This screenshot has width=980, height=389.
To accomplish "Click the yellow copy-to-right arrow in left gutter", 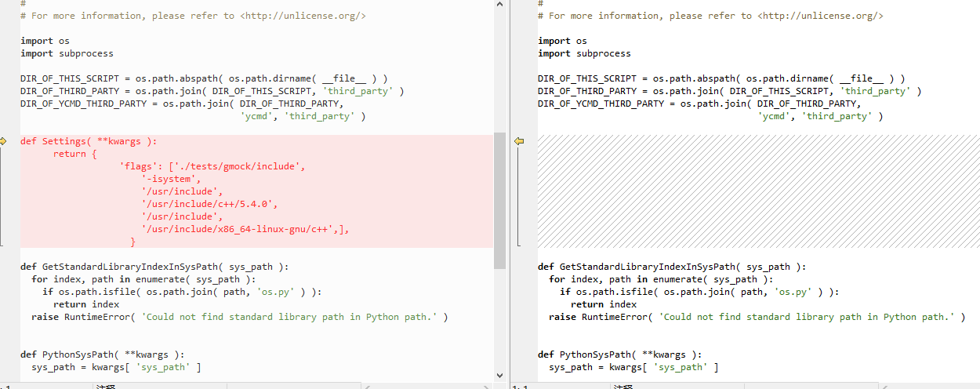I will (x=3, y=141).
